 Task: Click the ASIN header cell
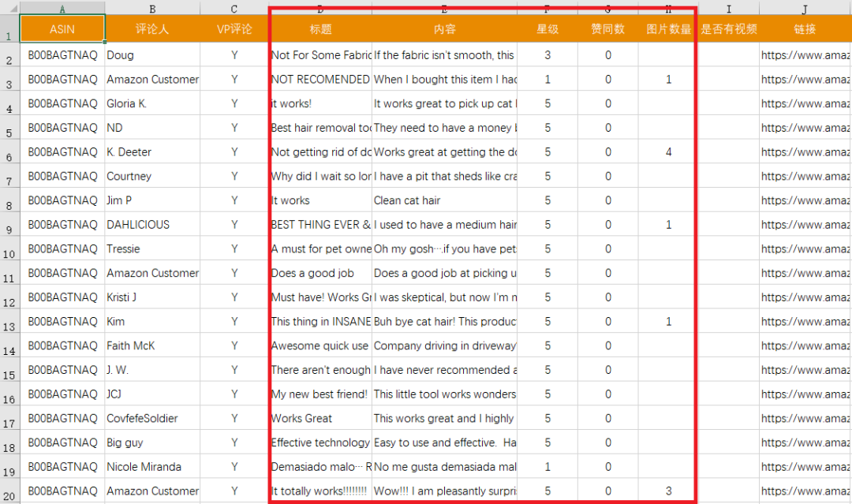point(62,29)
